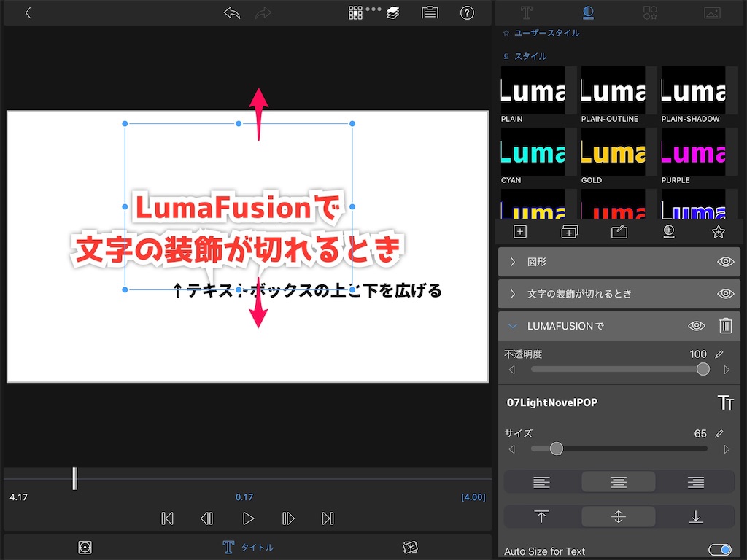Switch to the タイトル tab
This screenshot has height=560, width=747.
(248, 547)
